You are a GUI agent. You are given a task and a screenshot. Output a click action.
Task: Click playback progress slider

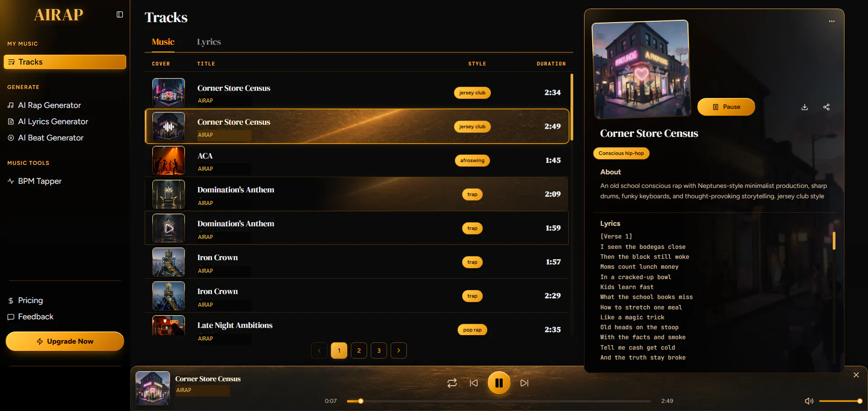[x=499, y=401]
